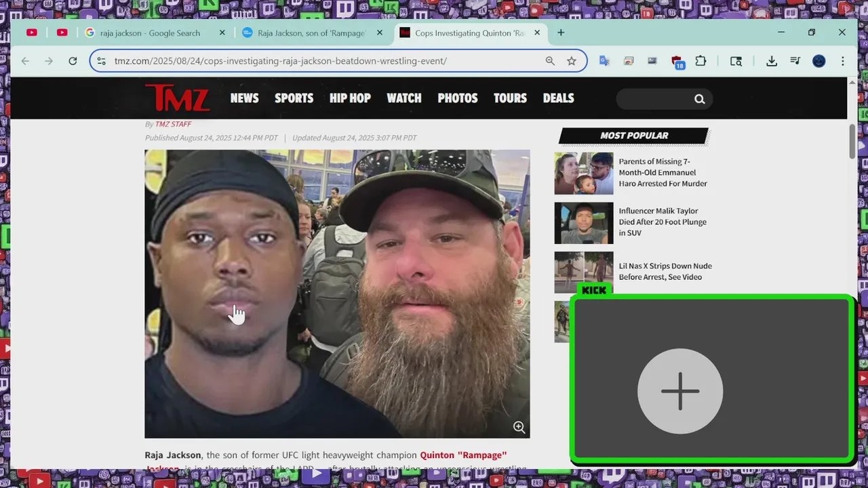Open a new browser tab

(x=561, y=33)
